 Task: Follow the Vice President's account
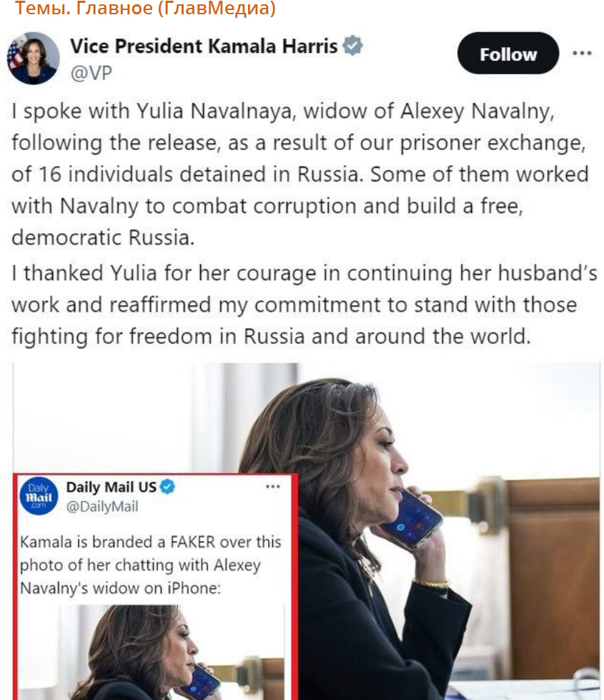(508, 54)
